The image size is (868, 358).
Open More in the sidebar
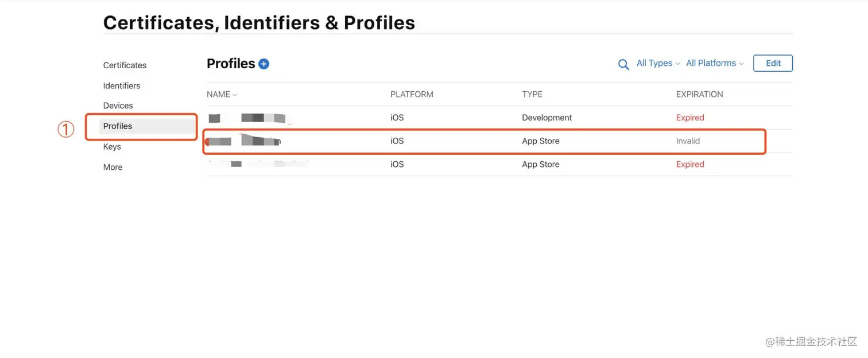tap(113, 167)
